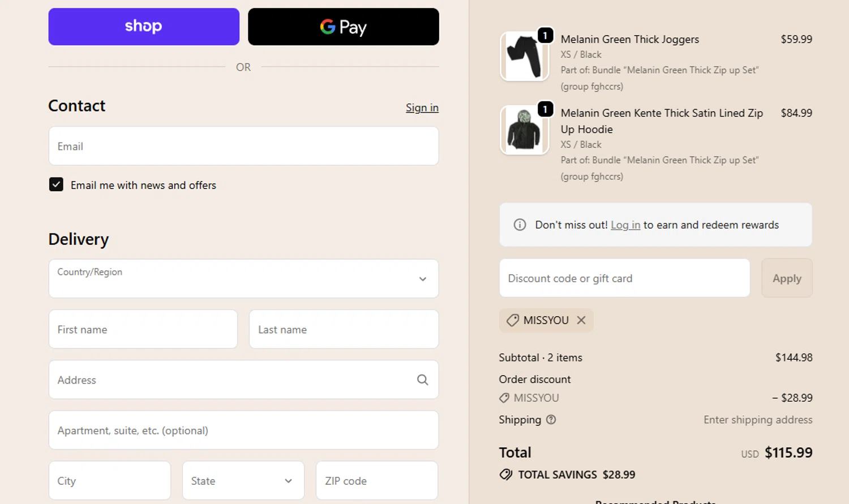Open the Zip Up Hoodie product thumbnail

click(x=525, y=130)
